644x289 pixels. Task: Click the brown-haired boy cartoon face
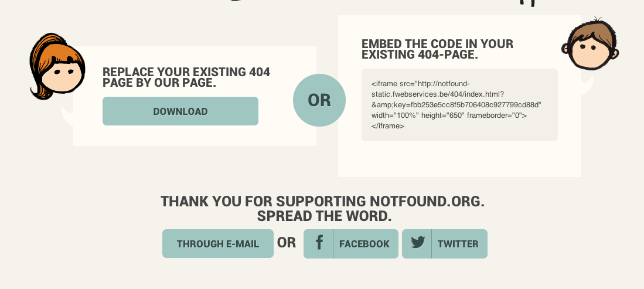click(x=590, y=45)
